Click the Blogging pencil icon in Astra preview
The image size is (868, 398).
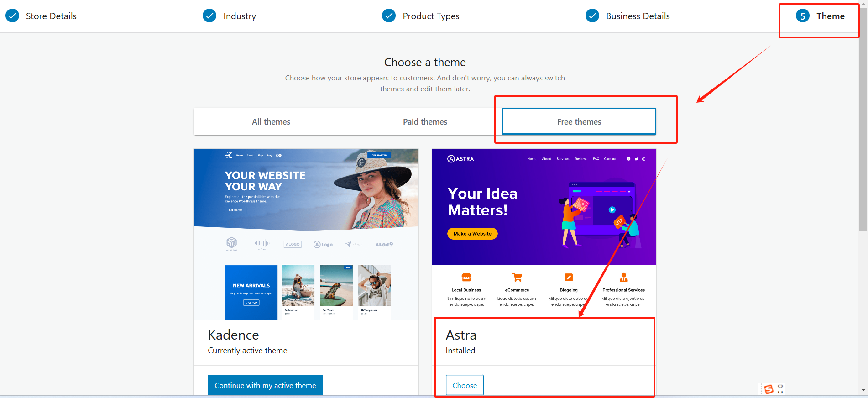[x=569, y=277]
